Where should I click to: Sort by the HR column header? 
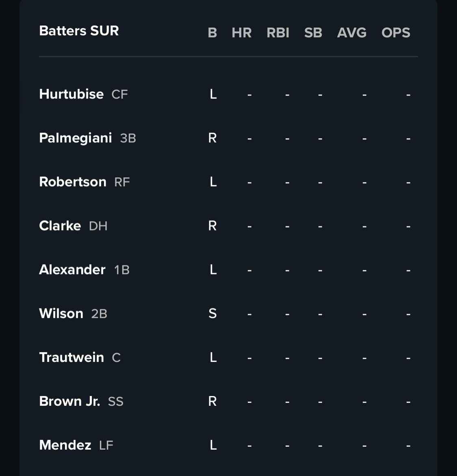(x=241, y=32)
